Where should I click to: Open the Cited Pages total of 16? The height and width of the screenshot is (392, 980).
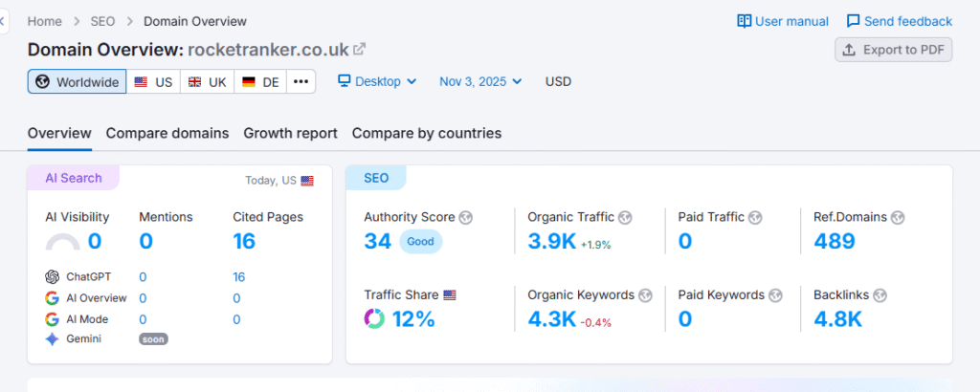tap(244, 242)
